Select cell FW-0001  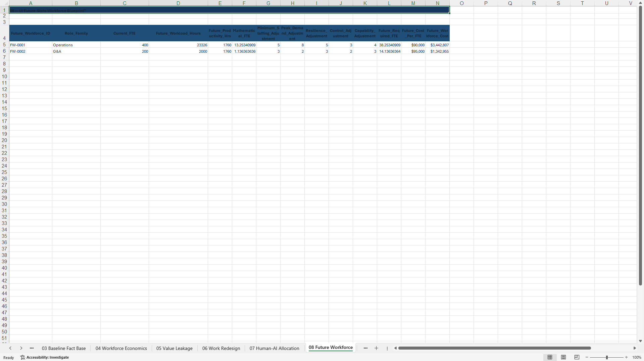tap(31, 45)
